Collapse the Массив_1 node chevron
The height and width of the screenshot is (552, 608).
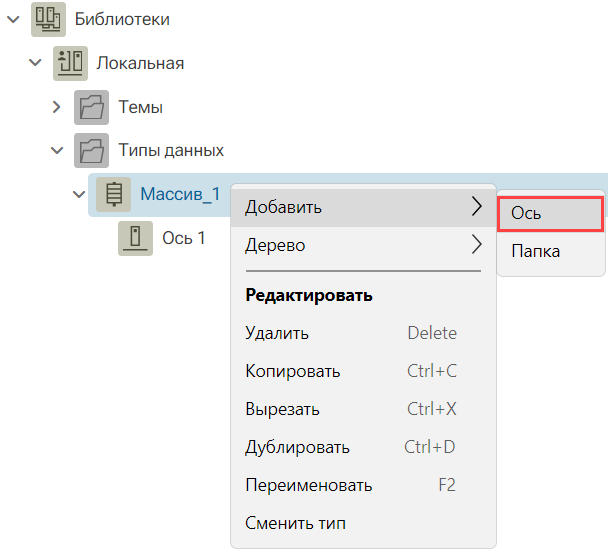tap(79, 194)
